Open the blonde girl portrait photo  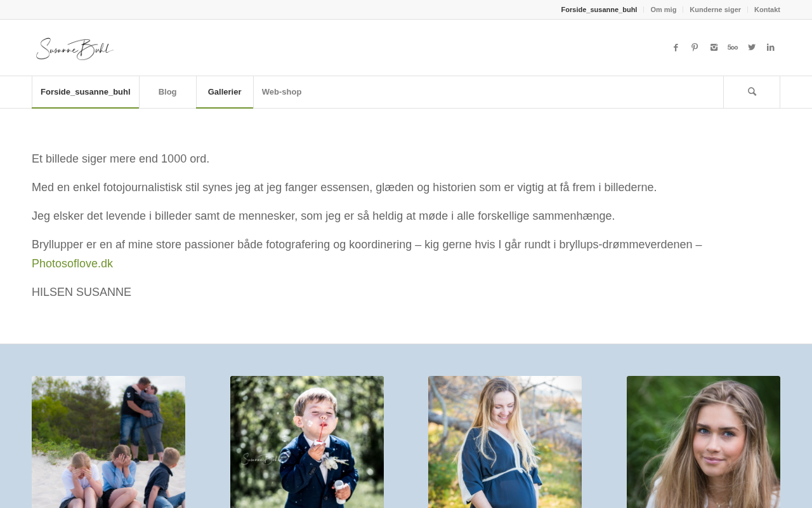click(x=704, y=442)
